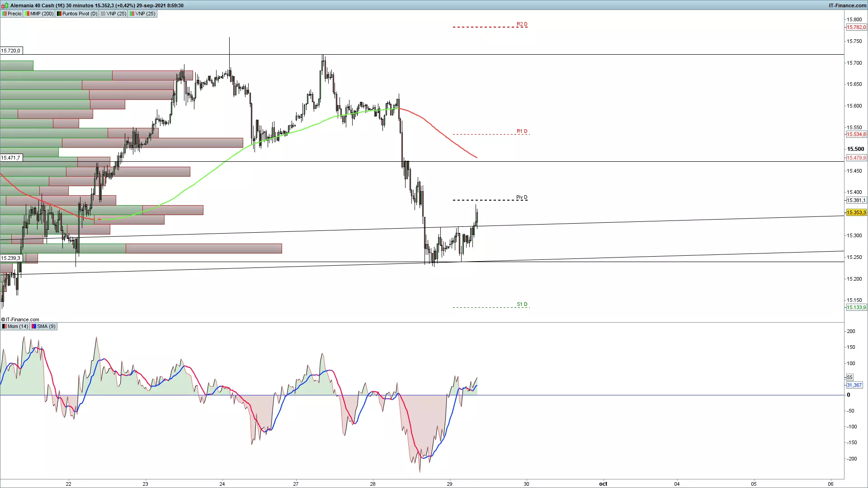Click date label 06 on time axis
Viewport: 868px width, 488px height.
(830, 484)
